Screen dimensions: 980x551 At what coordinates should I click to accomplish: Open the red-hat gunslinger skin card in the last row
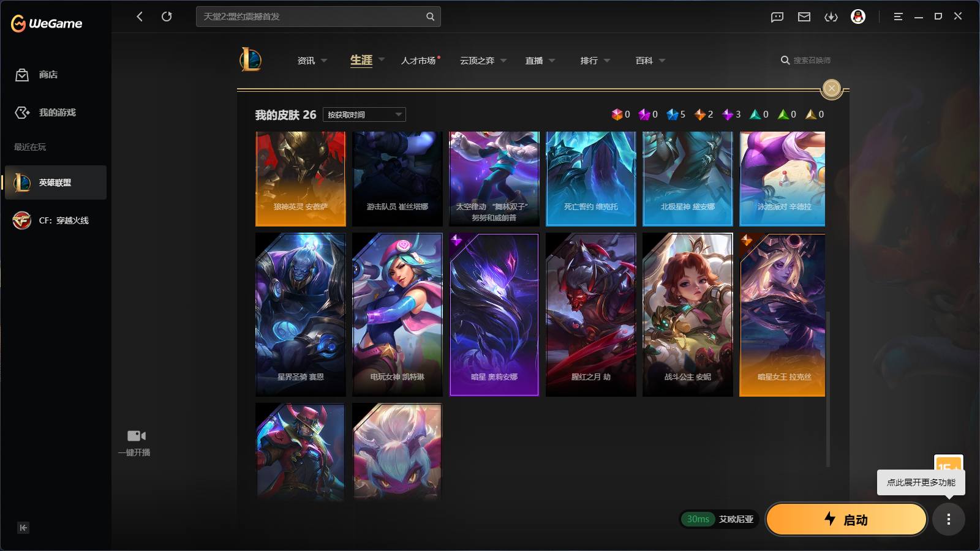(x=301, y=452)
